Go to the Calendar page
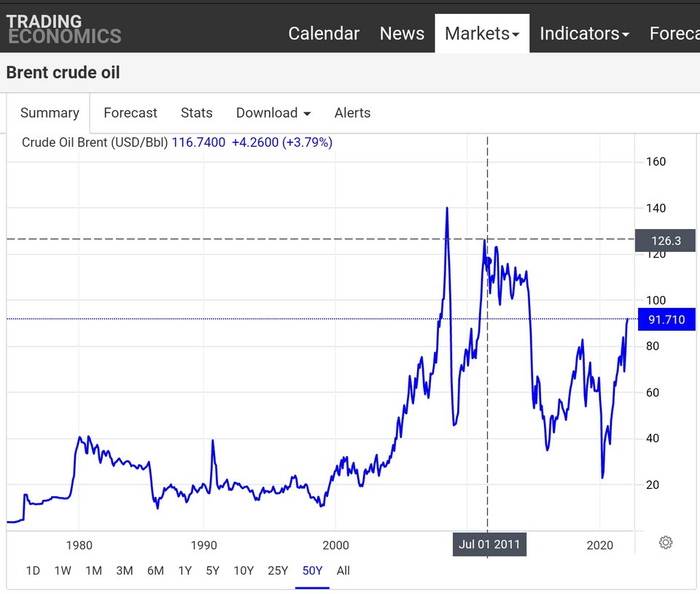 324,34
